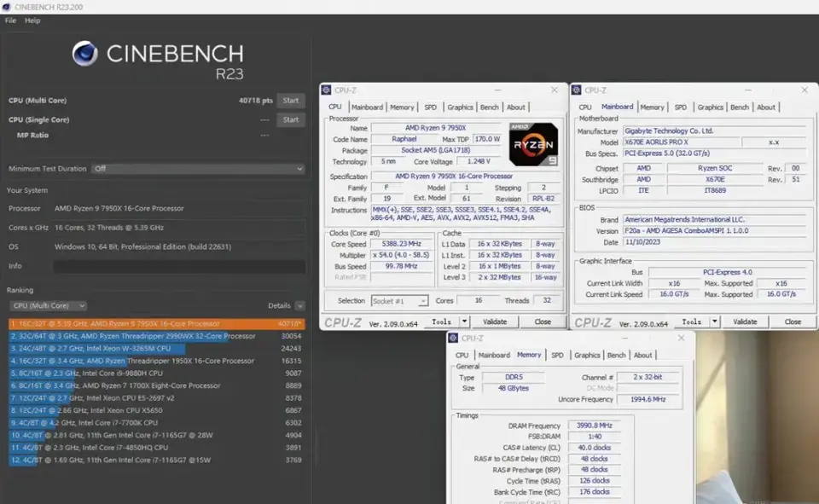This screenshot has width=819, height=504.
Task: Open the Minimum Test Duration dropdown
Action: point(198,169)
